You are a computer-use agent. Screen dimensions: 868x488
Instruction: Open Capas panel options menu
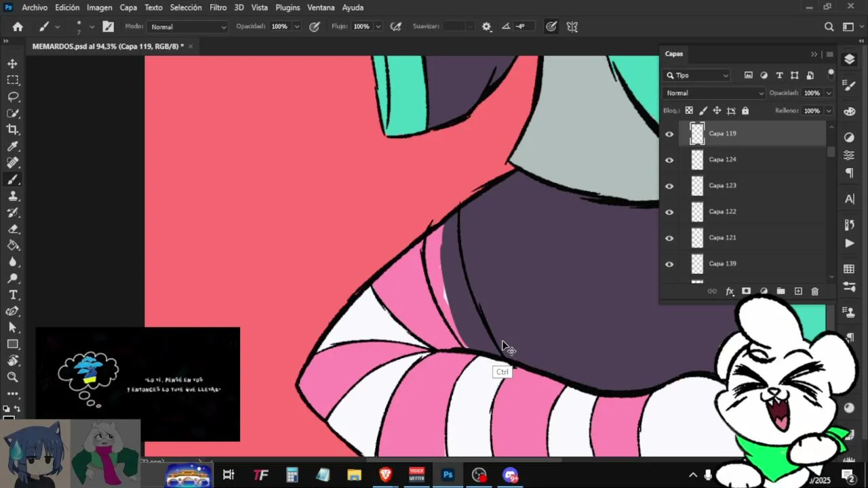pyautogui.click(x=829, y=54)
